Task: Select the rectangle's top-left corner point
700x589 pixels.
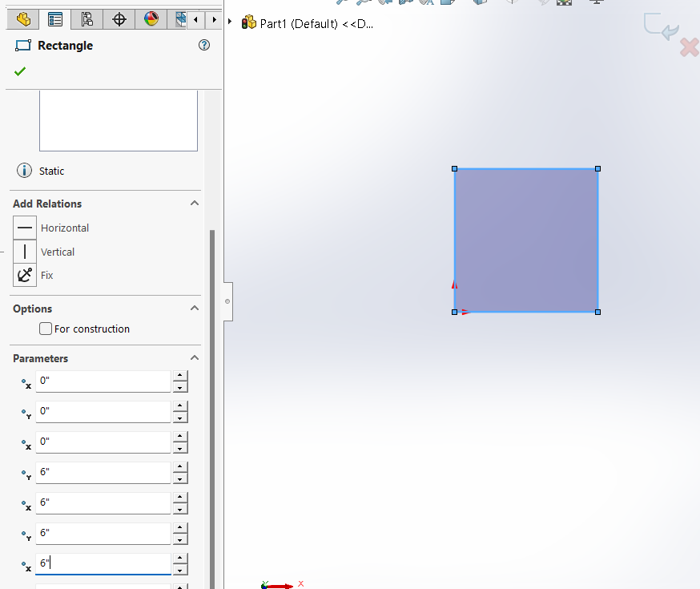Action: [454, 169]
